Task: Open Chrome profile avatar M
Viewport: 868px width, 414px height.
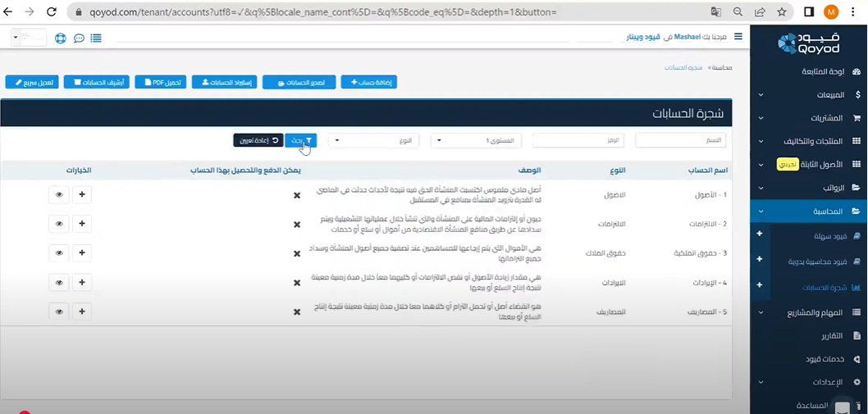Action: 831,11
